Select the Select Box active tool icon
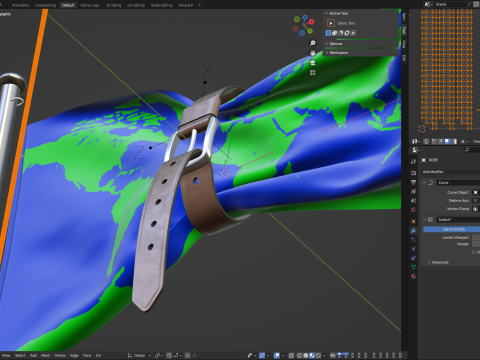 [x=331, y=23]
